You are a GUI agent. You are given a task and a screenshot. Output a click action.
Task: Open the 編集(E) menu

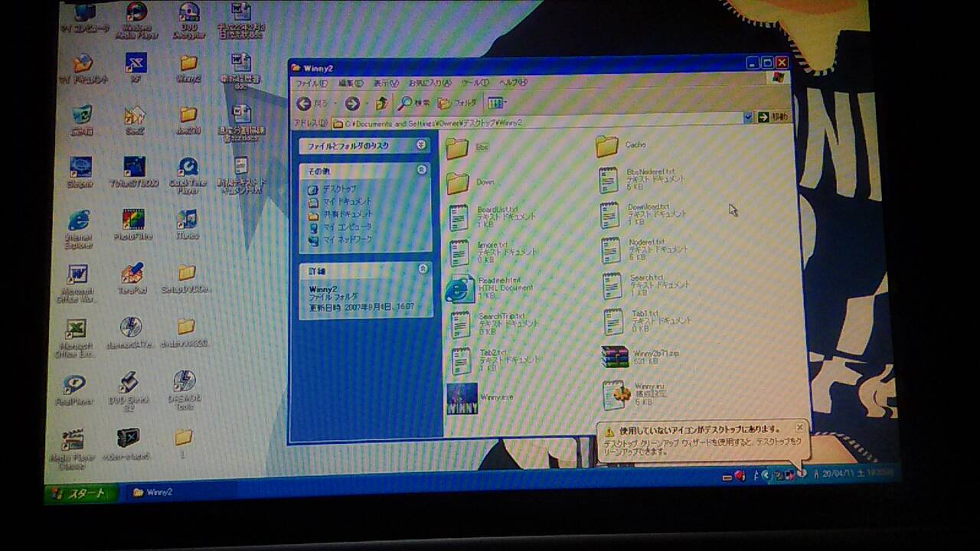[x=351, y=83]
